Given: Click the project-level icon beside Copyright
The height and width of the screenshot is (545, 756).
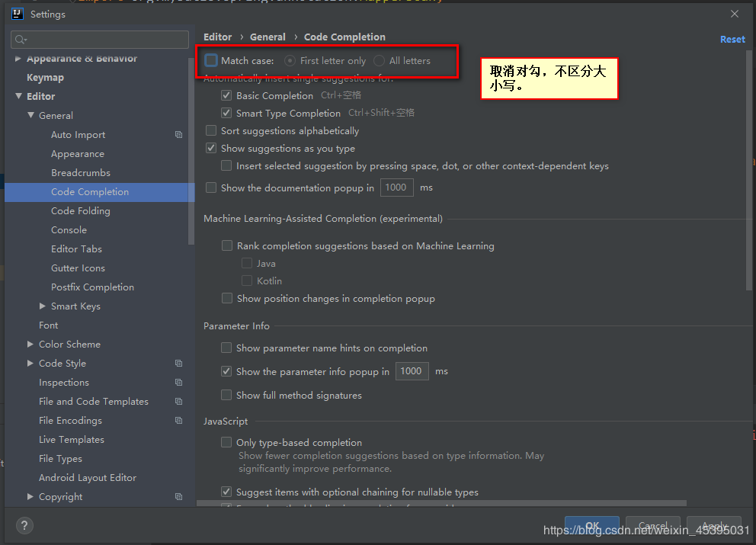Looking at the screenshot, I should [x=179, y=497].
